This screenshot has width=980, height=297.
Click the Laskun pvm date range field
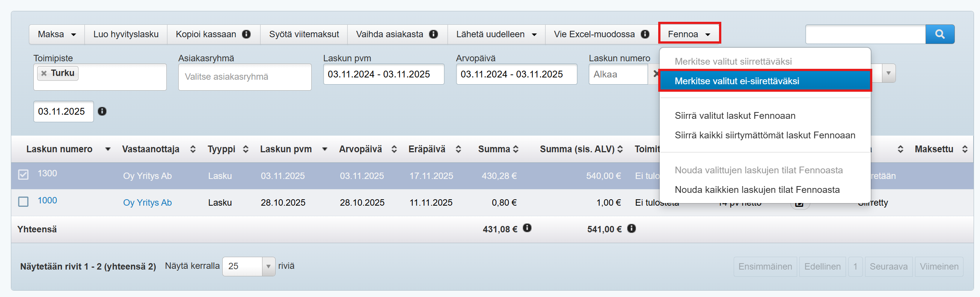point(383,74)
